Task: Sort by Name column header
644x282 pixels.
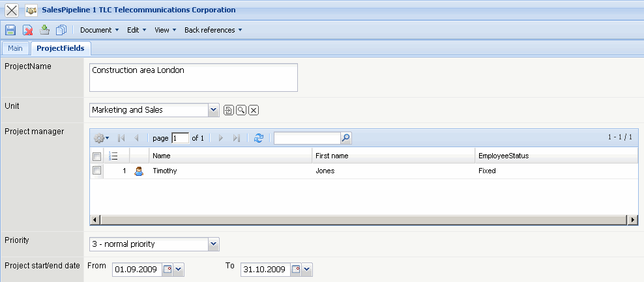Action: (x=230, y=156)
